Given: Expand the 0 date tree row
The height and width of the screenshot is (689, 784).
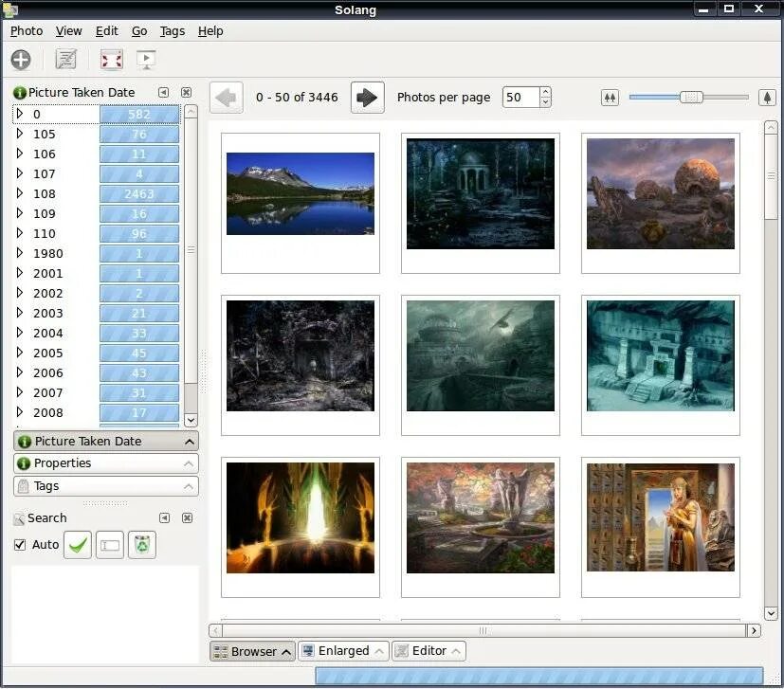Looking at the screenshot, I should point(20,114).
